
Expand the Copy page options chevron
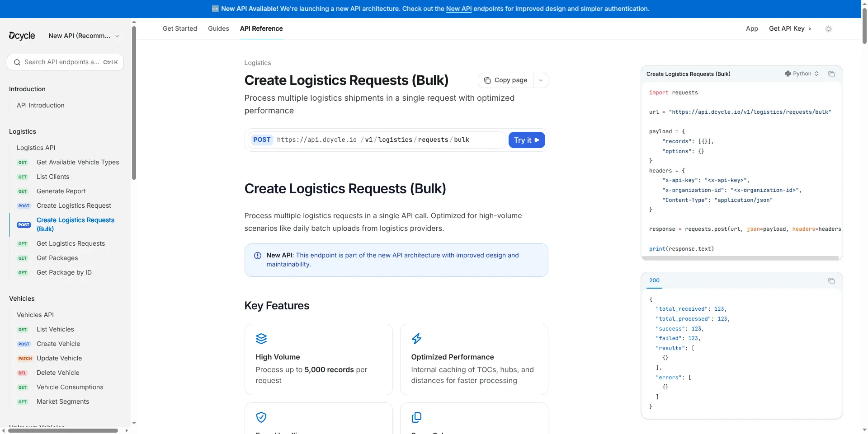click(541, 80)
